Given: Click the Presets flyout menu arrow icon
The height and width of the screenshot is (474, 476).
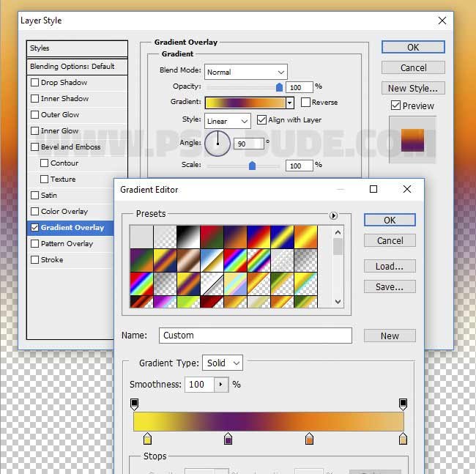Looking at the screenshot, I should pos(333,215).
